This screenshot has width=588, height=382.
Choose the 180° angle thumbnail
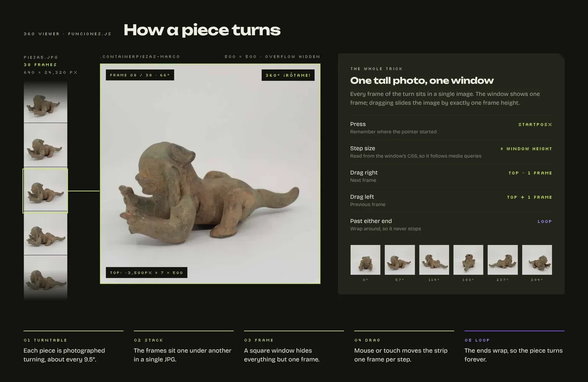coord(468,260)
